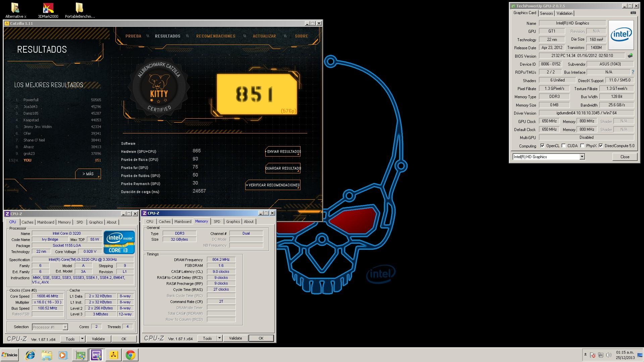Click the BIOS save-to-file chip icon

pos(630,56)
